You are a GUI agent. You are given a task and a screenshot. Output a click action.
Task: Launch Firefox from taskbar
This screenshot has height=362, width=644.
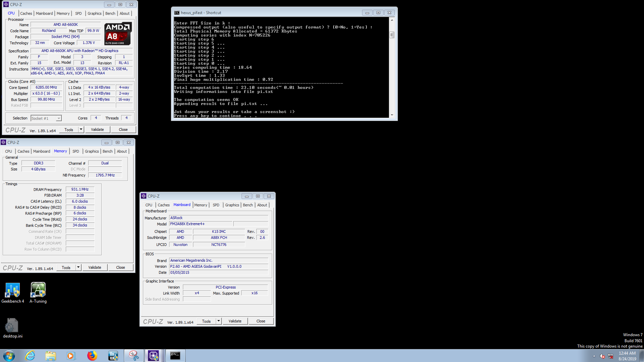coord(92,356)
